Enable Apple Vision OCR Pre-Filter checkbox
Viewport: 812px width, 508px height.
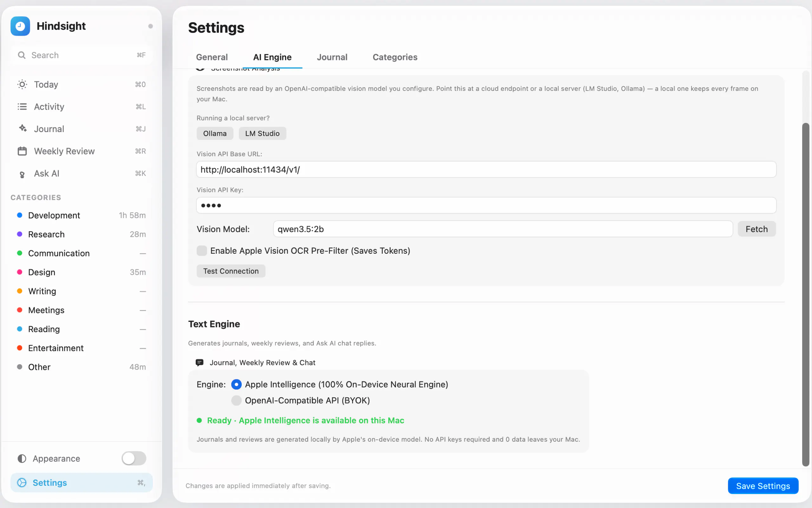(202, 251)
